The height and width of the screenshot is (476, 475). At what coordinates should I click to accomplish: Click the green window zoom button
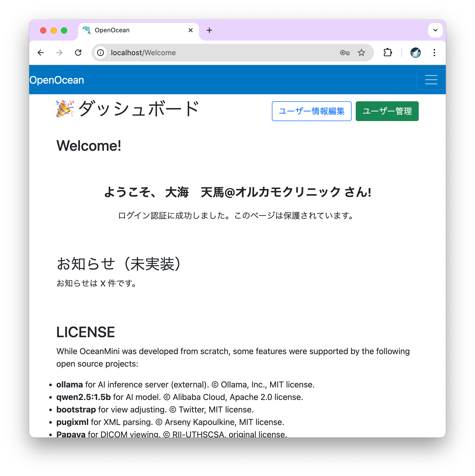coord(64,30)
